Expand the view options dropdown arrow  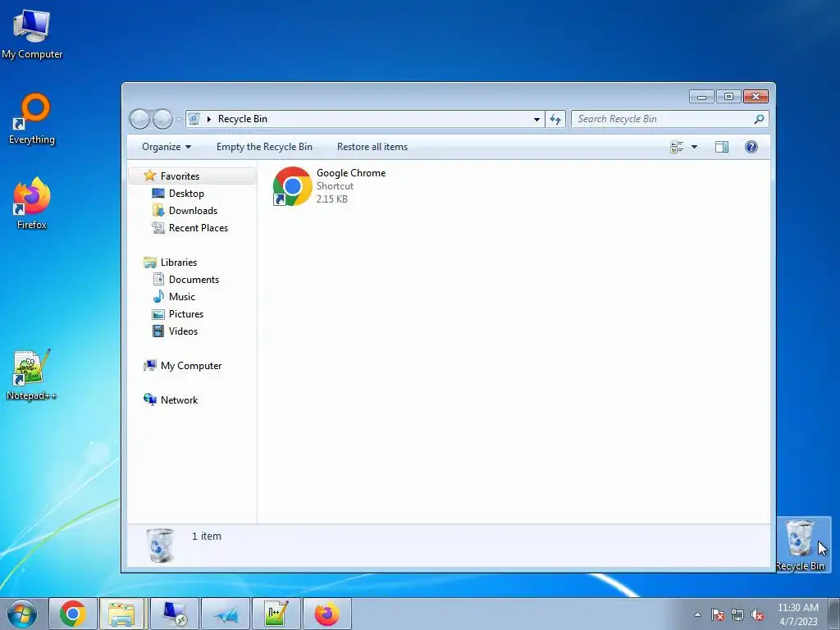tap(694, 147)
